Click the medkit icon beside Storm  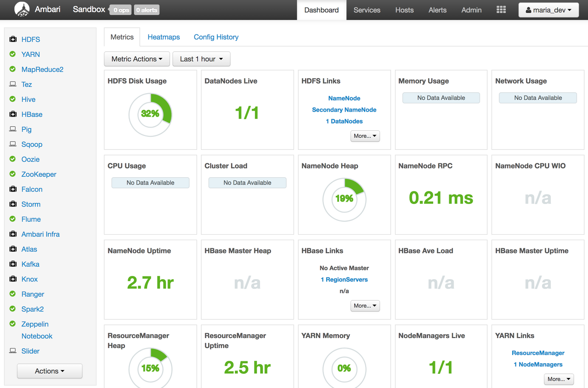(13, 204)
